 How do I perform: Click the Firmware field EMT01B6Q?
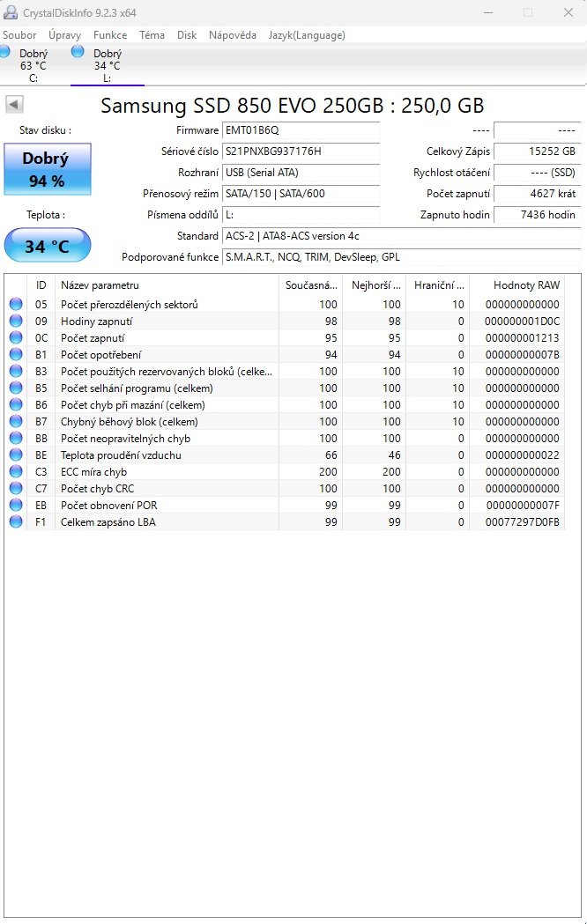tap(301, 130)
